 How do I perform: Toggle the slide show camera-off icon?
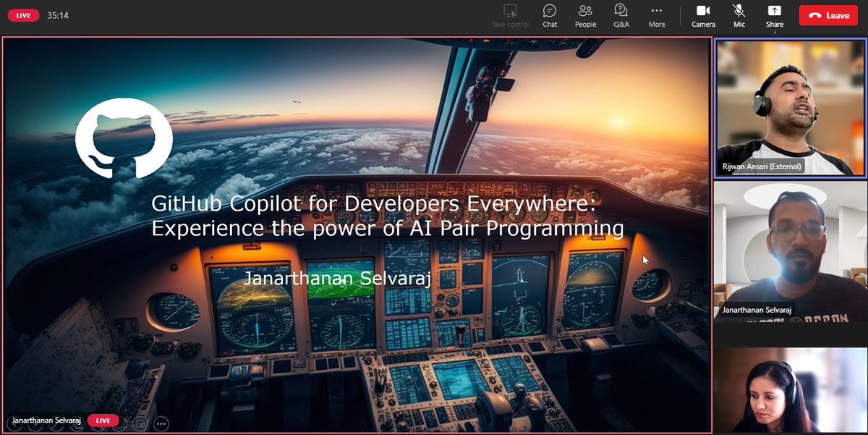pyautogui.click(x=141, y=424)
